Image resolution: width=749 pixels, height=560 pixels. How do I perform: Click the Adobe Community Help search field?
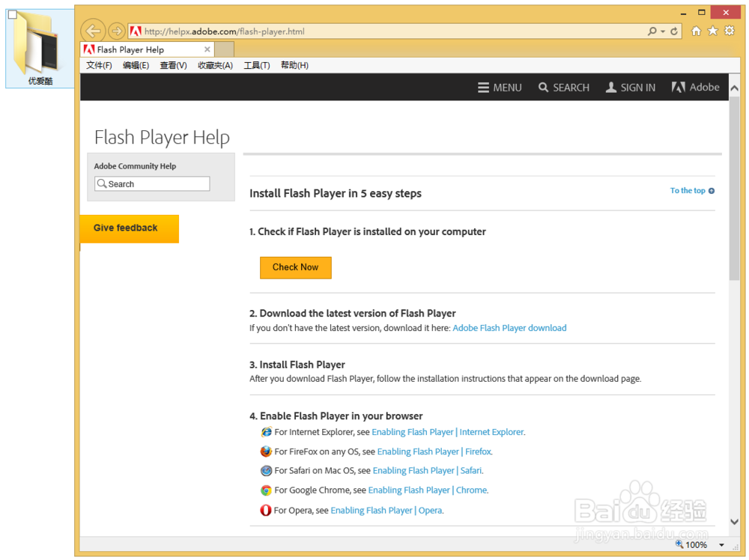(152, 184)
